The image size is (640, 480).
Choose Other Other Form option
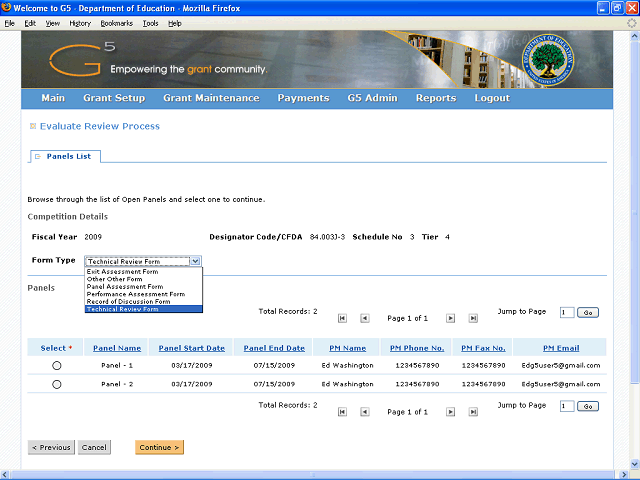(143, 279)
